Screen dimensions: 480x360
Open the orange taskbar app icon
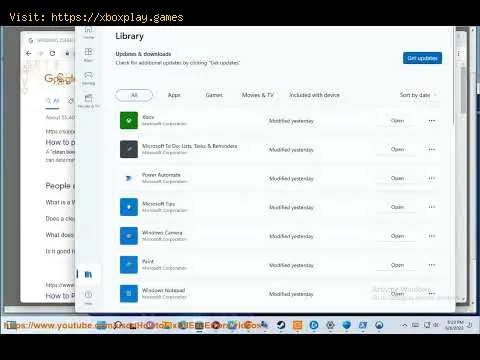(297, 325)
